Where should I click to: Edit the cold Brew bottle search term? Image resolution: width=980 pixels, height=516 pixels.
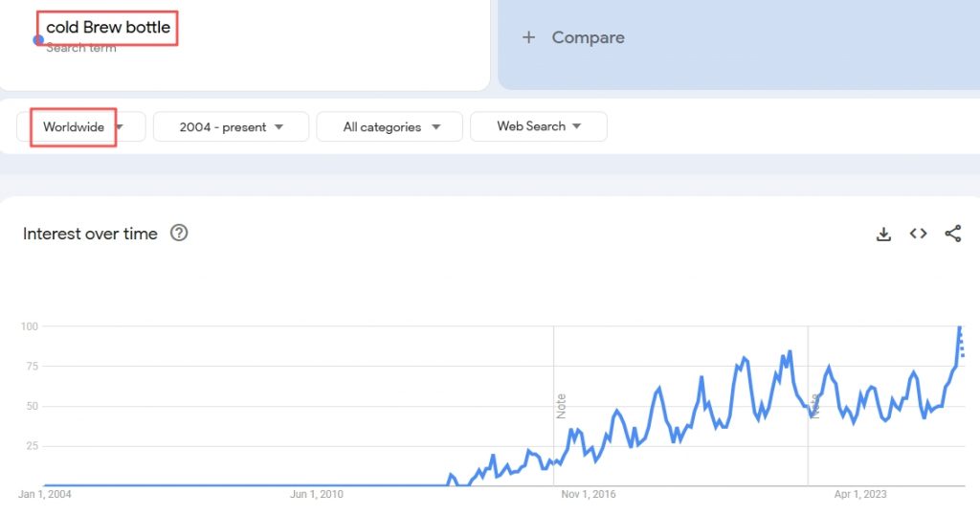pyautogui.click(x=108, y=27)
